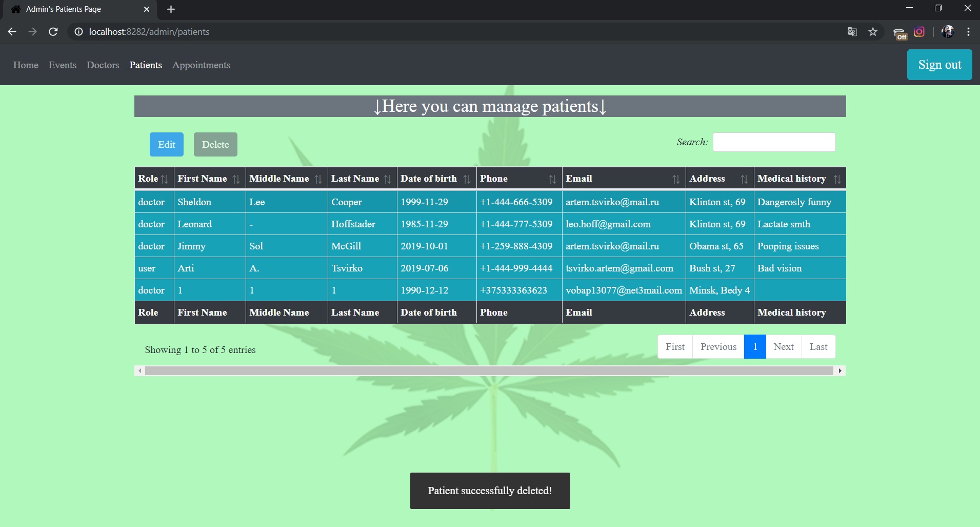Viewport: 980px width, 527px height.
Task: Sort table by Role column
Action: click(154, 179)
